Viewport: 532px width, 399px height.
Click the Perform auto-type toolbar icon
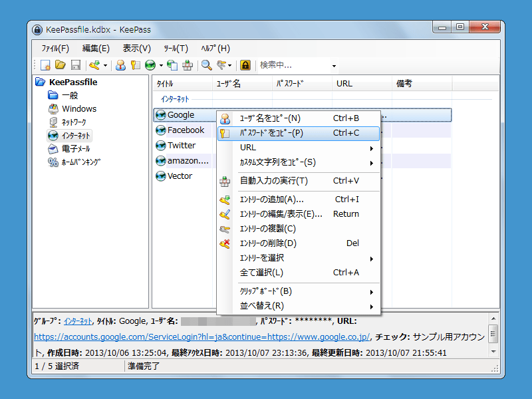188,65
